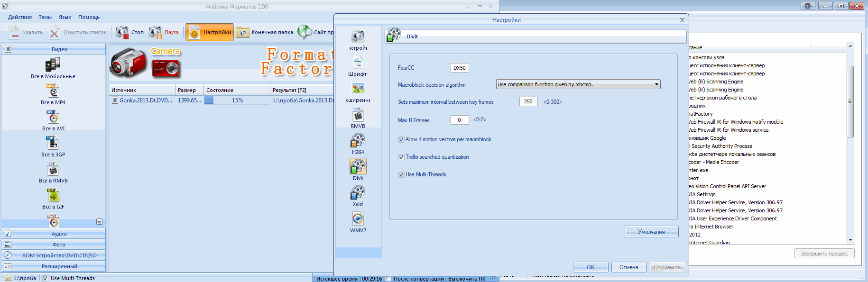This screenshot has height=282, width=868.
Task: Select the 'Все в GIF' icon
Action: point(53,195)
